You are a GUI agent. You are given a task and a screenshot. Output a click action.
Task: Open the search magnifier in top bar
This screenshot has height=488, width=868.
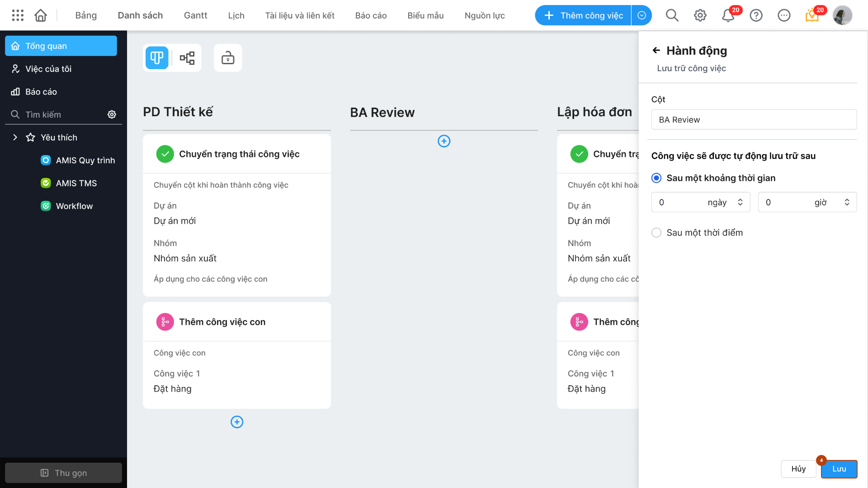pyautogui.click(x=672, y=15)
